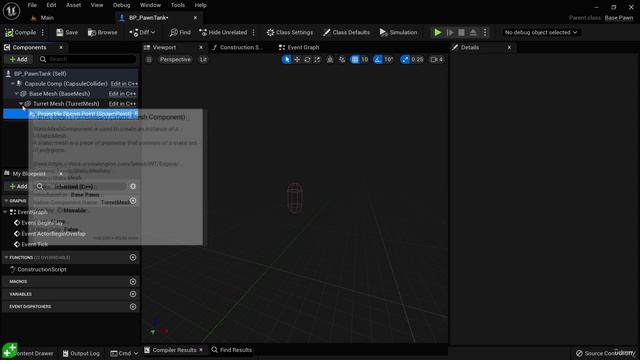Add a new EventGraph graph
This screenshot has width=640, height=360.
point(133,201)
